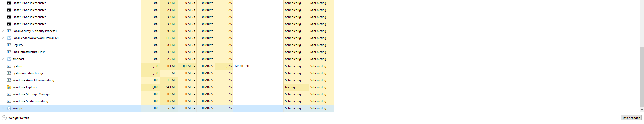Click the Registry process icon
The width and height of the screenshot is (644, 124).
(x=9, y=45)
